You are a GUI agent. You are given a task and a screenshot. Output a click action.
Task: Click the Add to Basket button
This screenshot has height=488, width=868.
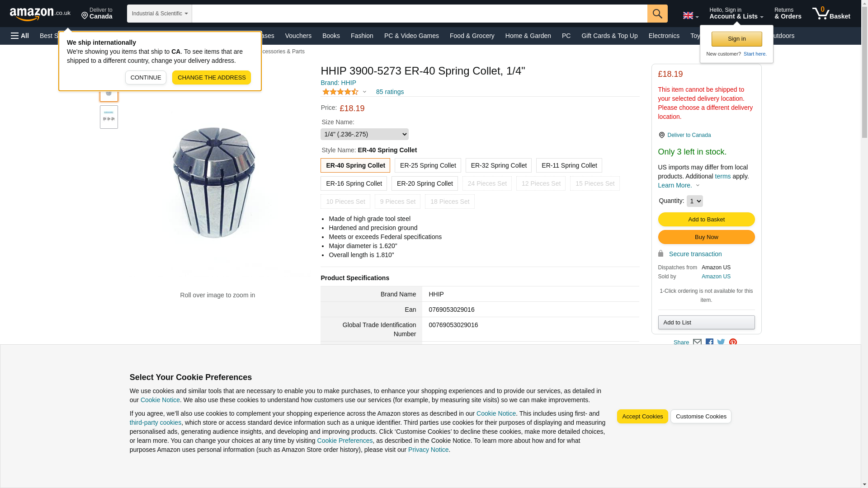(706, 220)
